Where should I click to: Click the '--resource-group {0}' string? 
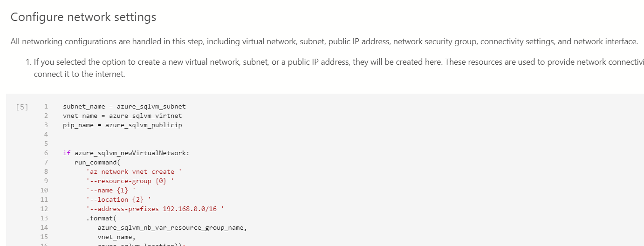coord(130,181)
